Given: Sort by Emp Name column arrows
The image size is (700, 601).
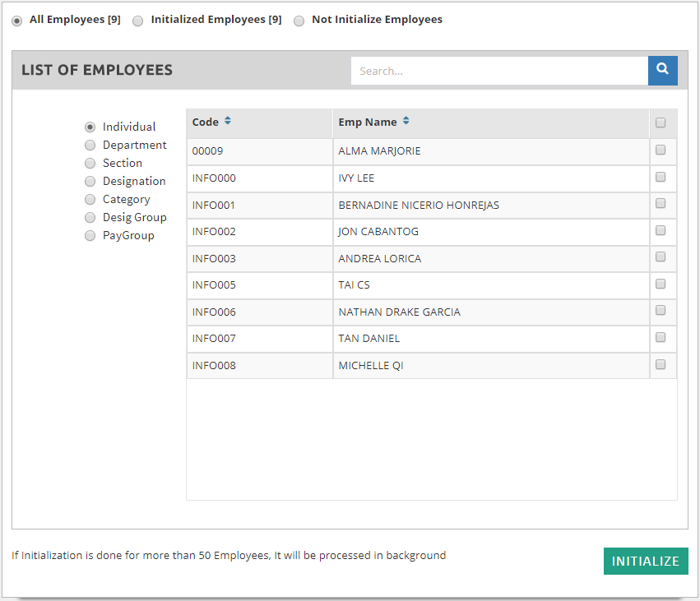Looking at the screenshot, I should (x=406, y=121).
